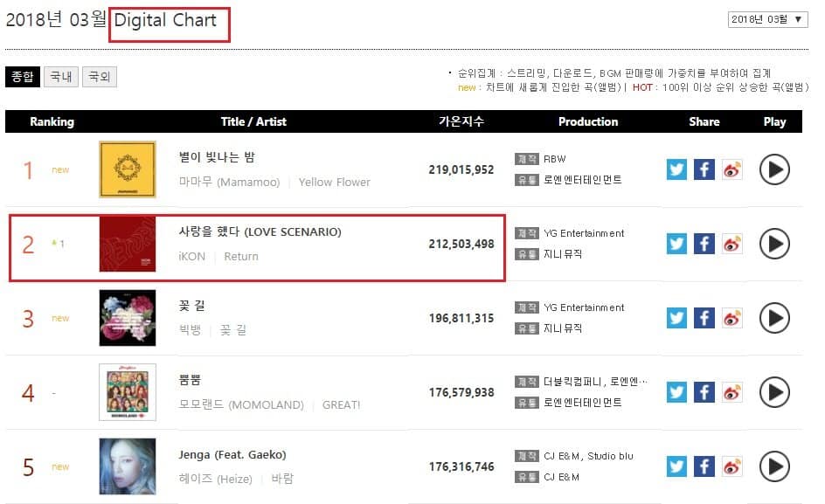Screen dimensions: 825x504
Task: Play the Heize Jenga track
Action: click(x=774, y=466)
